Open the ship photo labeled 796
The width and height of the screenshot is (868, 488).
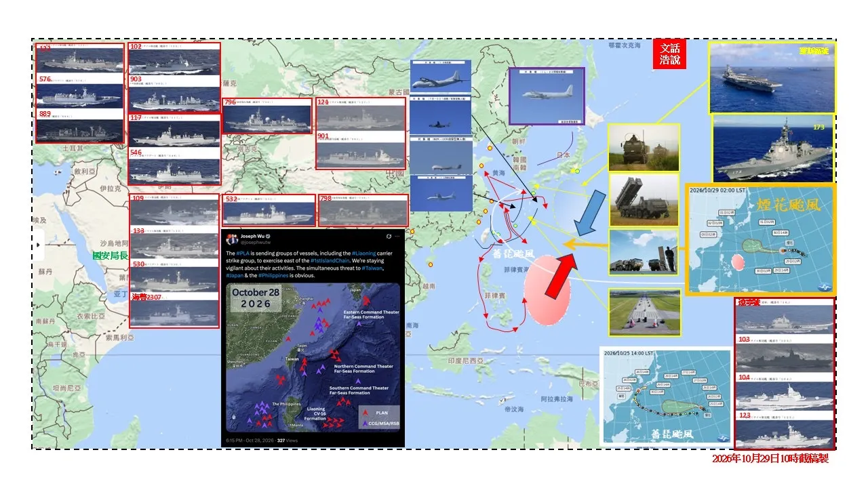coord(267,116)
